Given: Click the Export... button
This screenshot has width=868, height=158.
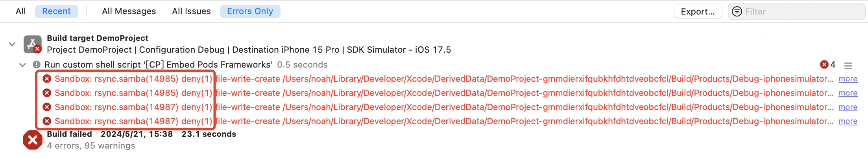Looking at the screenshot, I should pos(698,11).
